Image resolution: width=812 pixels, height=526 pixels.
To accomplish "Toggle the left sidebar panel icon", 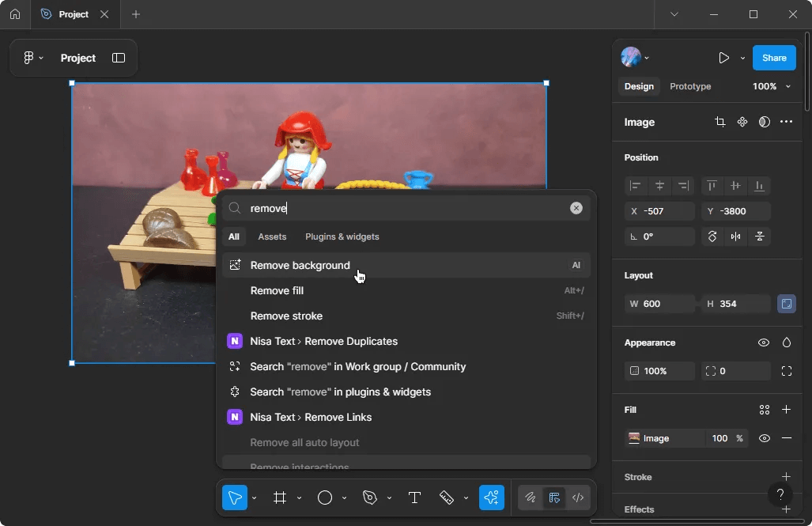I will [119, 58].
